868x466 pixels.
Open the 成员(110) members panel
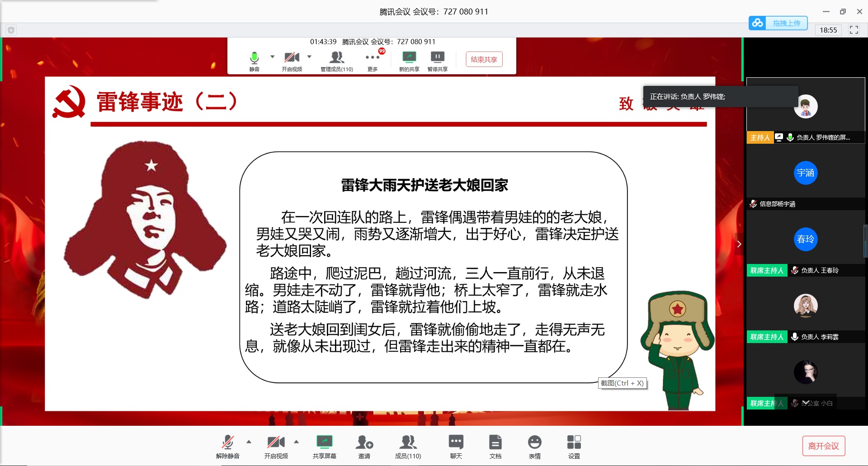point(408,442)
